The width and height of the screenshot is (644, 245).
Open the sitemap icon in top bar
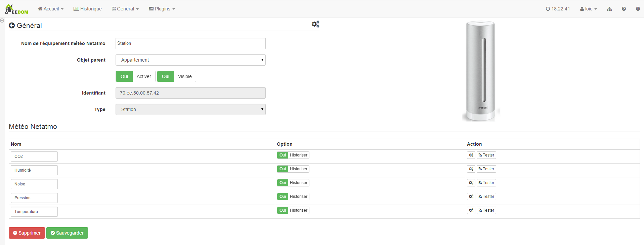point(609,9)
